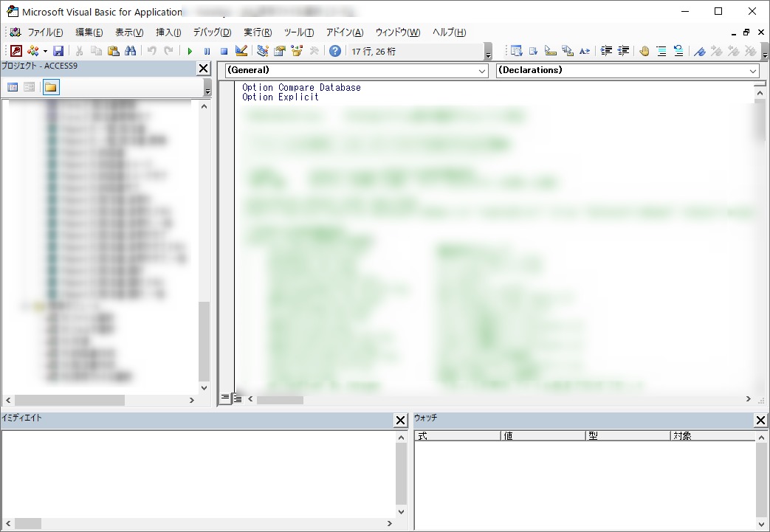Run the macro with the green play button
The height and width of the screenshot is (532, 770).
[190, 51]
